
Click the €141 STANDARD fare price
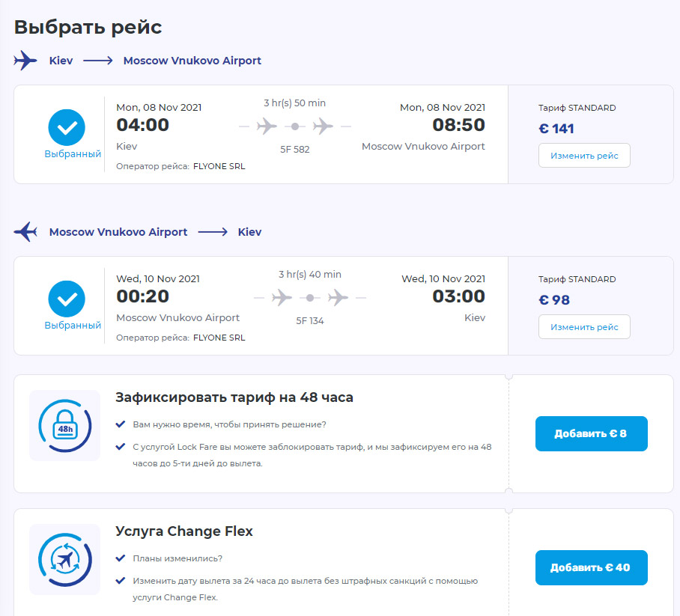[x=556, y=129]
